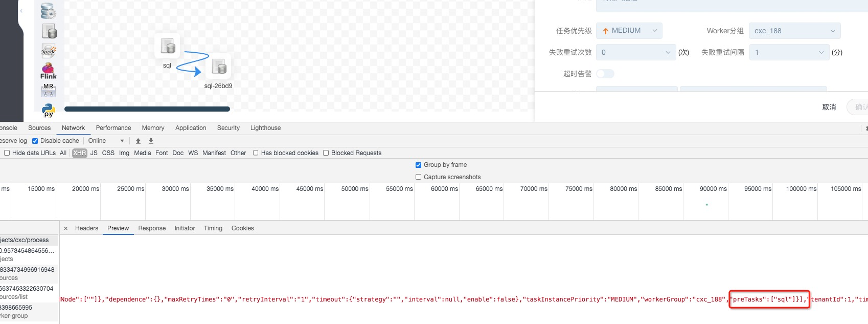Screen dimensions: 868x324
Task: Enable Hide data URLs checkbox
Action: pos(7,153)
